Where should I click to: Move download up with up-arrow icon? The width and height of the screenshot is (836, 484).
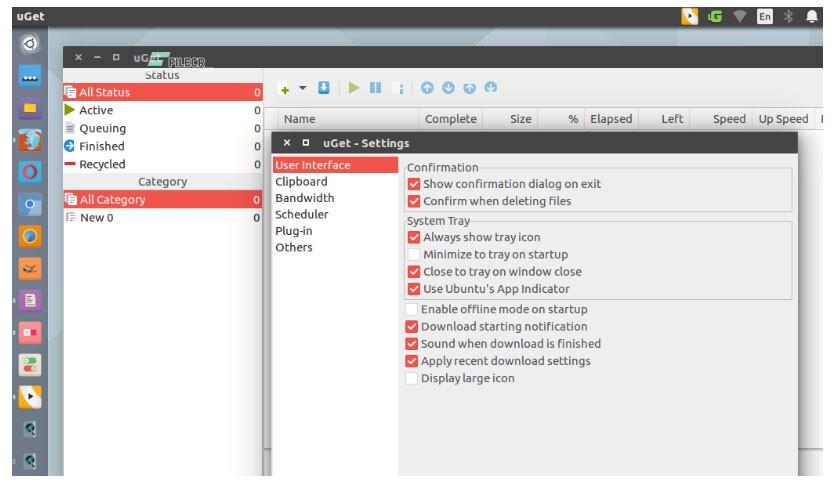tap(427, 88)
